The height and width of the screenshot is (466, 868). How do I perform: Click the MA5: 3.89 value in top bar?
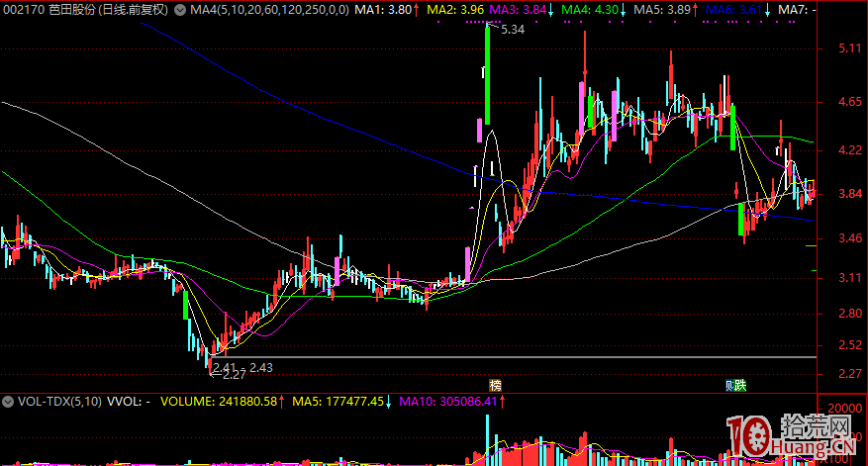[x=662, y=10]
